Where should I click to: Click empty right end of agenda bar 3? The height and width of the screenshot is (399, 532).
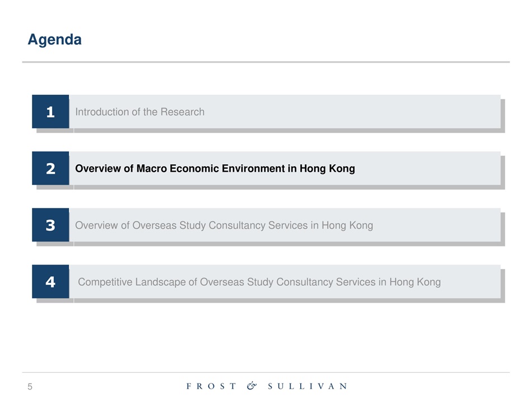coord(448,225)
